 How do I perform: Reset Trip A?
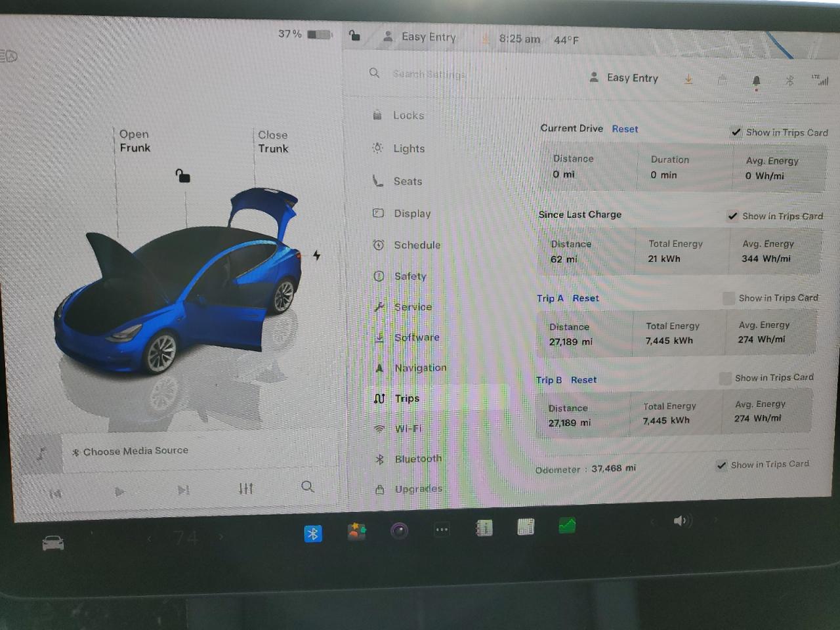585,298
